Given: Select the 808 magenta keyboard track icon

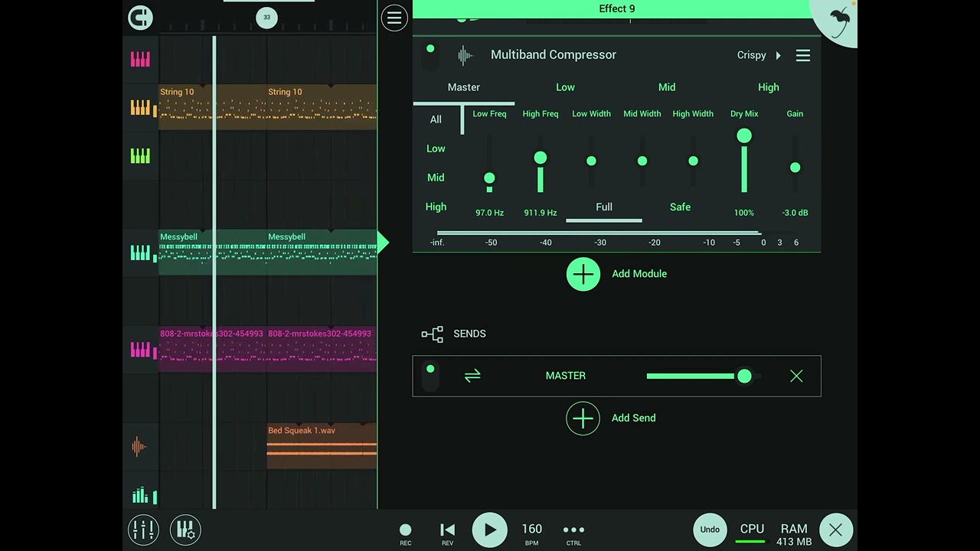Looking at the screenshot, I should 141,350.
